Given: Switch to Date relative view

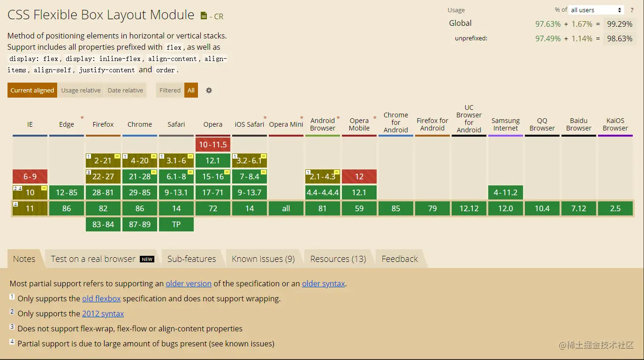Looking at the screenshot, I should tap(125, 91).
